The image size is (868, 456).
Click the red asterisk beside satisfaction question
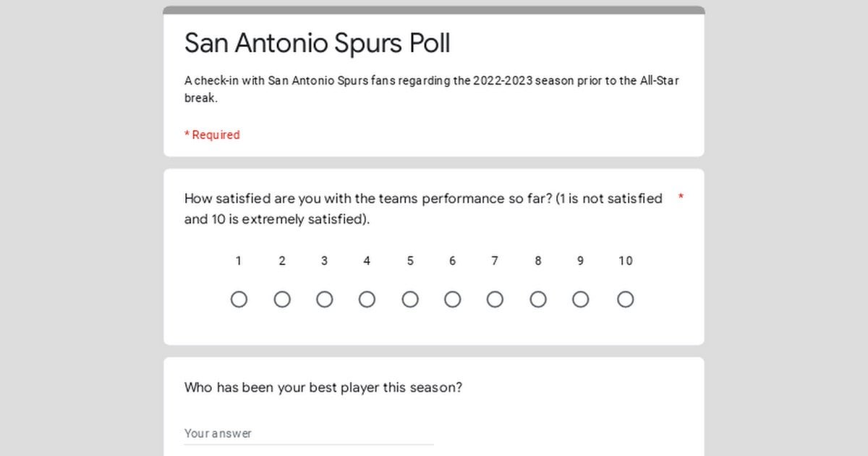pyautogui.click(x=681, y=198)
